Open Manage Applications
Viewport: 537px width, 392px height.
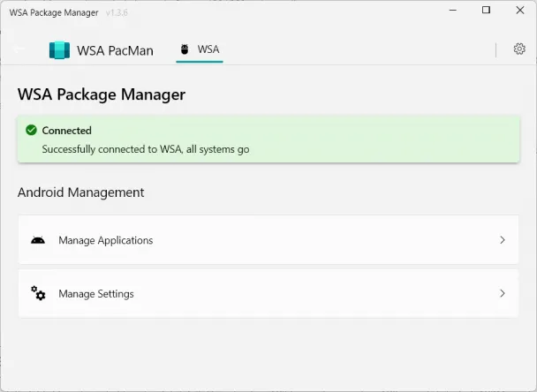pyautogui.click(x=268, y=239)
